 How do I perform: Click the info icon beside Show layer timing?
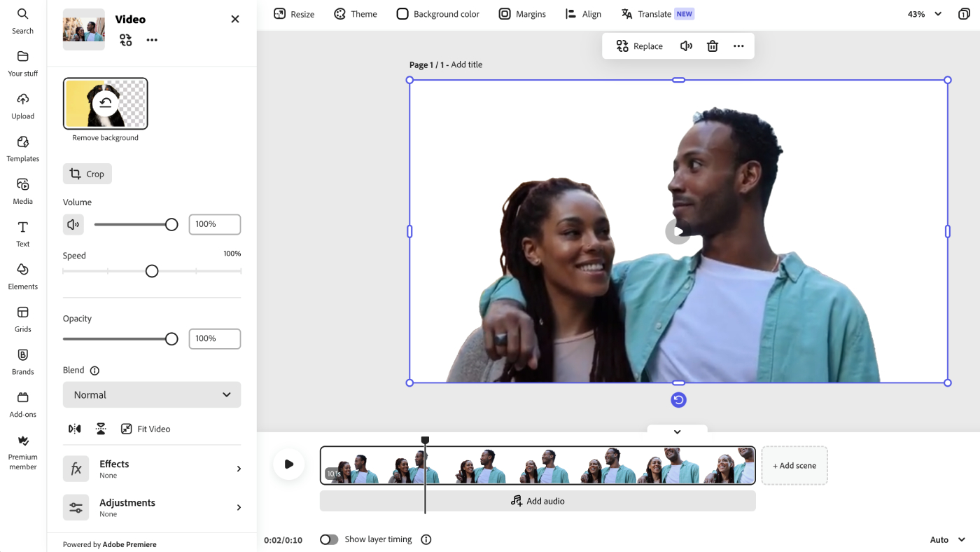pos(426,539)
